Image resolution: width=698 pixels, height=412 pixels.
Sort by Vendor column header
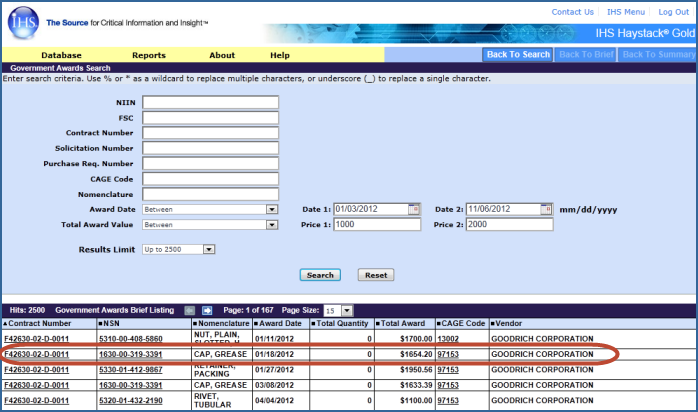(507, 323)
